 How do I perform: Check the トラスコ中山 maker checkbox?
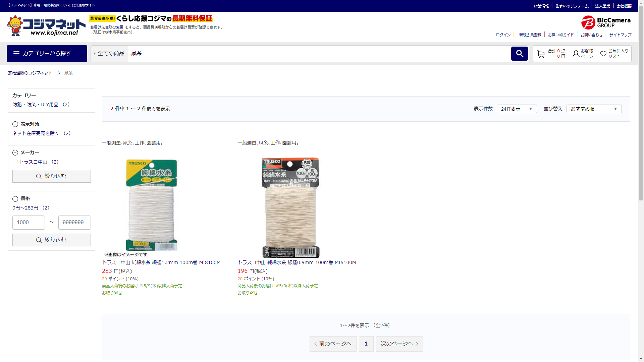pos(16,162)
